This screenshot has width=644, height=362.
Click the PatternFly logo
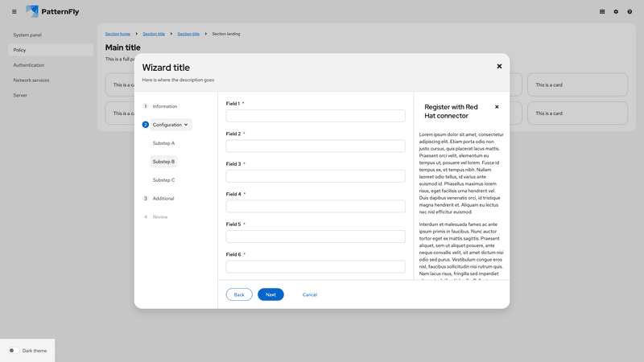52,11
